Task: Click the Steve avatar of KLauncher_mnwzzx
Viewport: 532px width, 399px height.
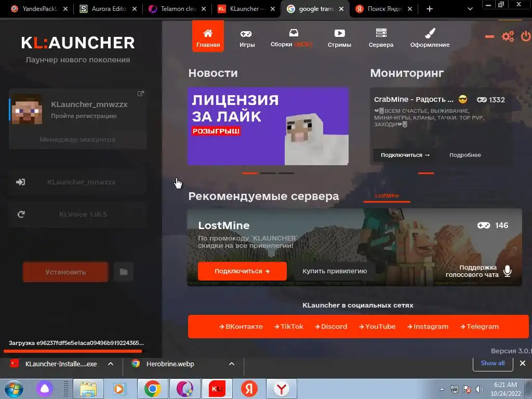Action: (27, 109)
